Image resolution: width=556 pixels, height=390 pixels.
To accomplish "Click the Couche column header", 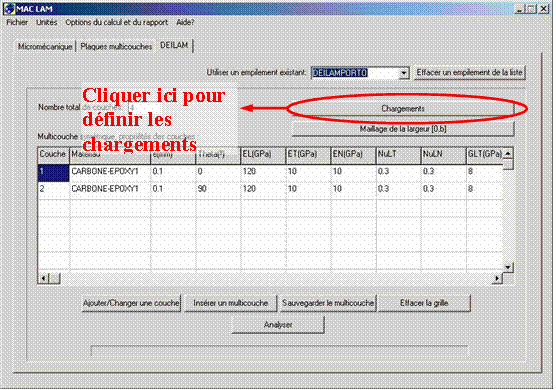I will coord(54,155).
